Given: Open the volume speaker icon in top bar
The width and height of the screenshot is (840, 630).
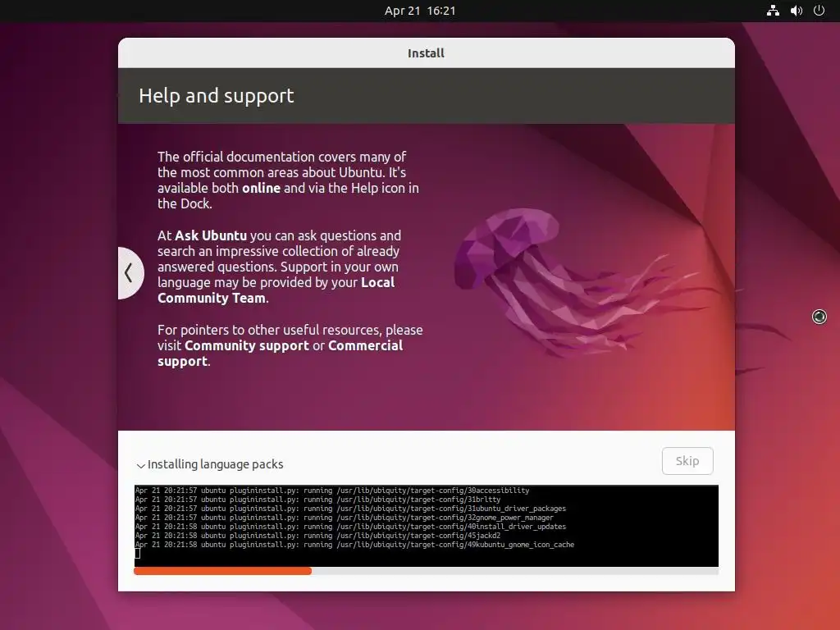Looking at the screenshot, I should tap(797, 10).
